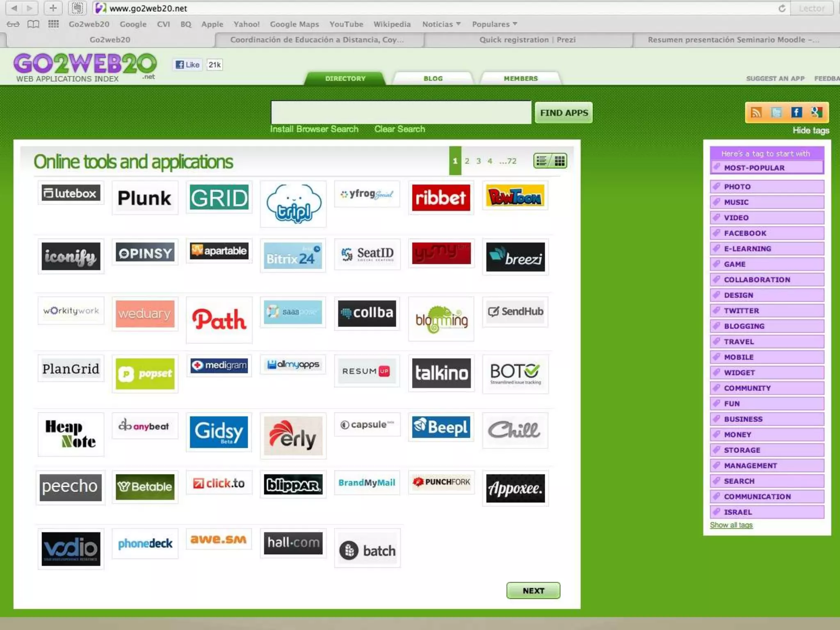Click the Twitter social icon
Viewport: 840px width, 630px height.
tap(776, 112)
